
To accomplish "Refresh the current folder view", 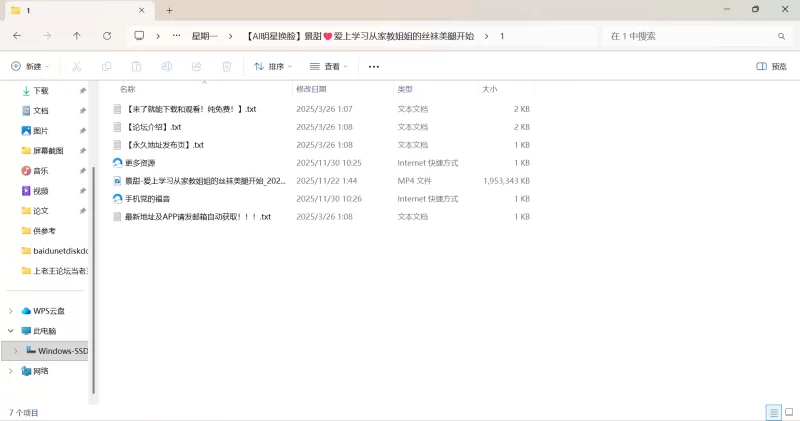I will click(x=107, y=36).
